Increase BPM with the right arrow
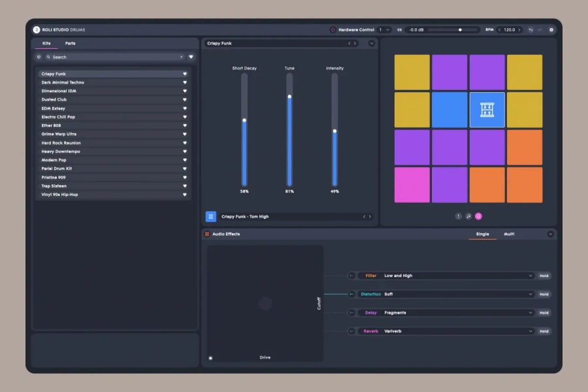The width and height of the screenshot is (588, 392). point(519,29)
